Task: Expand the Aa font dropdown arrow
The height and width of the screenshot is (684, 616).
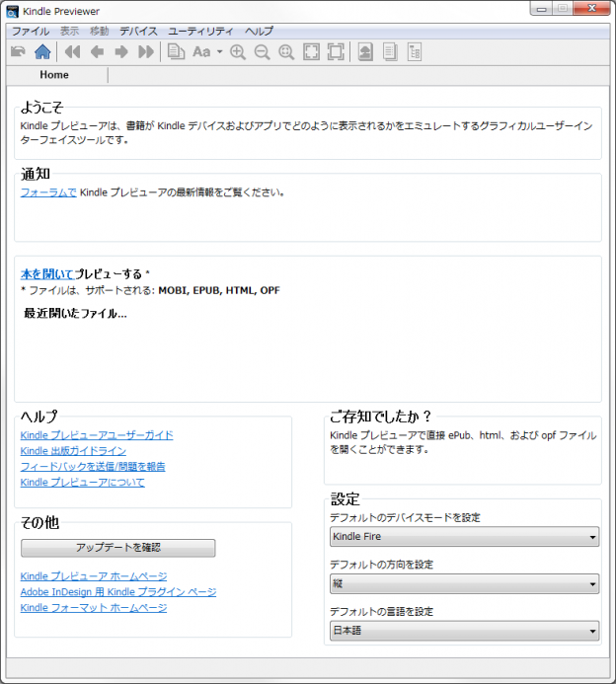Action: point(219,52)
